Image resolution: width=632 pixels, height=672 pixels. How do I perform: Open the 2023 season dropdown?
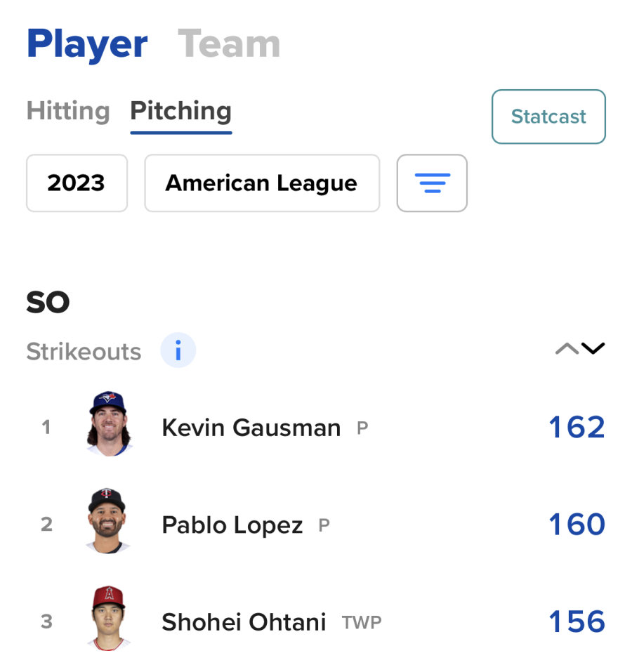[x=77, y=183]
